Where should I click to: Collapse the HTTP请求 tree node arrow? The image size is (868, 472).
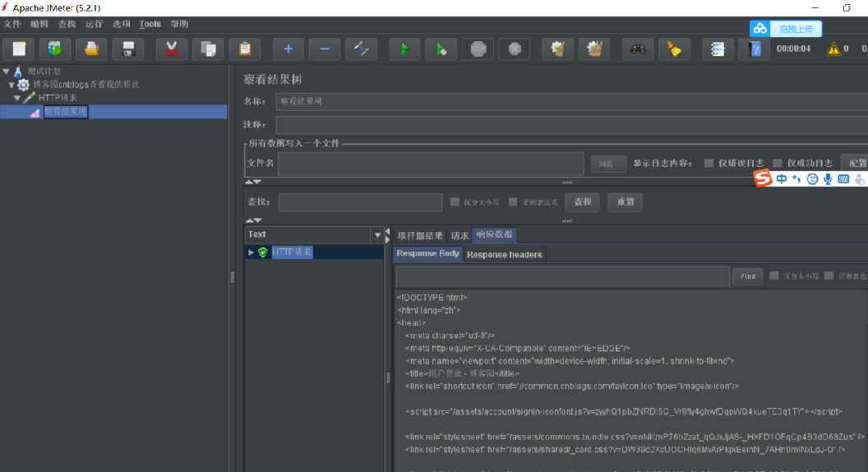[x=17, y=98]
